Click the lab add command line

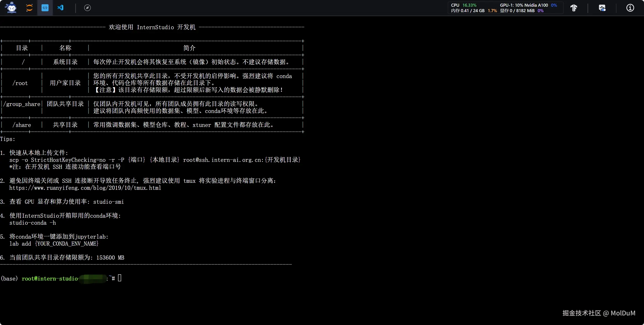click(x=54, y=244)
